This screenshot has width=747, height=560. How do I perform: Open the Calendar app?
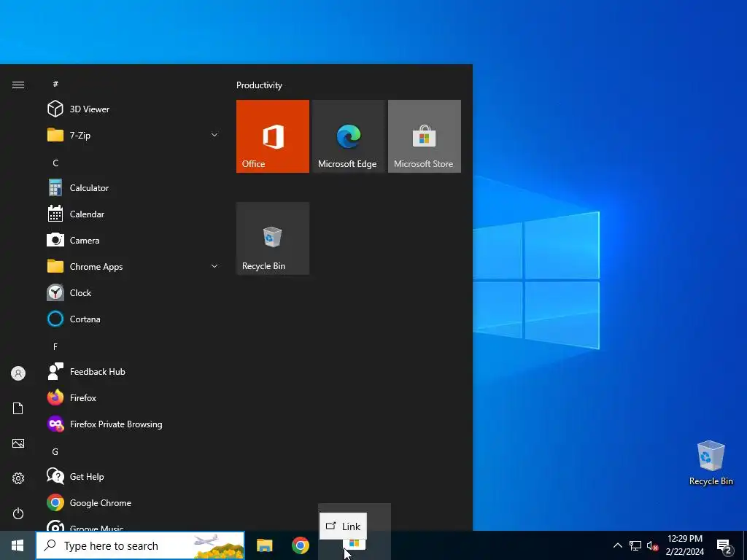(x=133, y=214)
